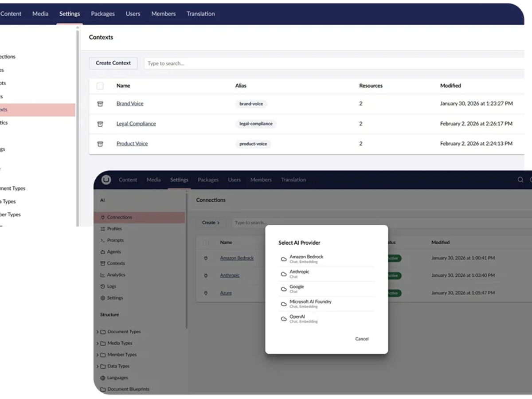532x399 pixels.
Task: Click the Connections search input field
Action: pos(381,223)
